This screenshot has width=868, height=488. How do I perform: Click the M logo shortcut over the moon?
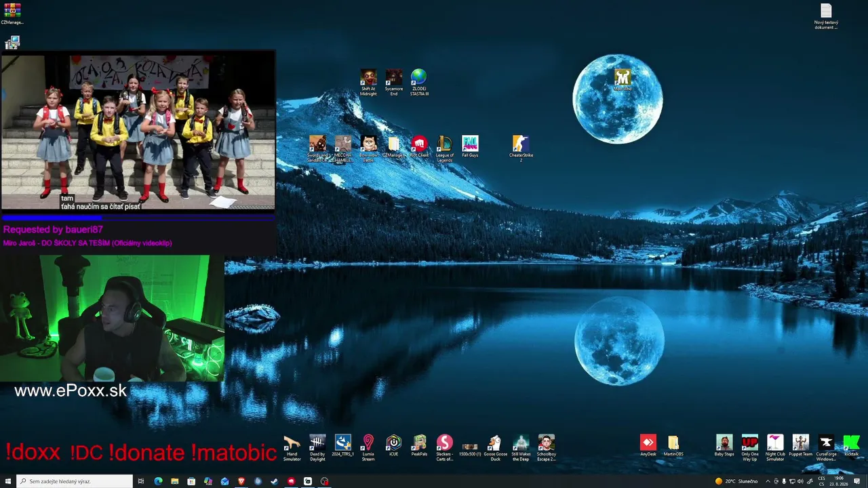(x=623, y=80)
